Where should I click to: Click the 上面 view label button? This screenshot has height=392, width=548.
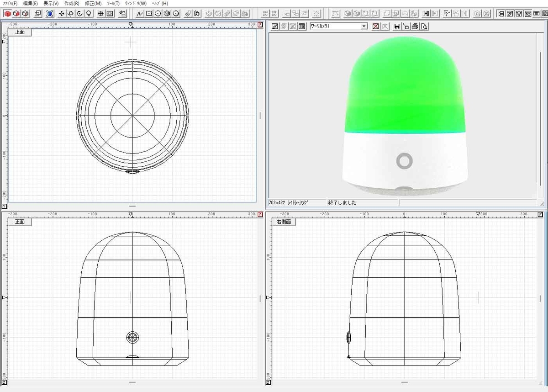(20, 32)
